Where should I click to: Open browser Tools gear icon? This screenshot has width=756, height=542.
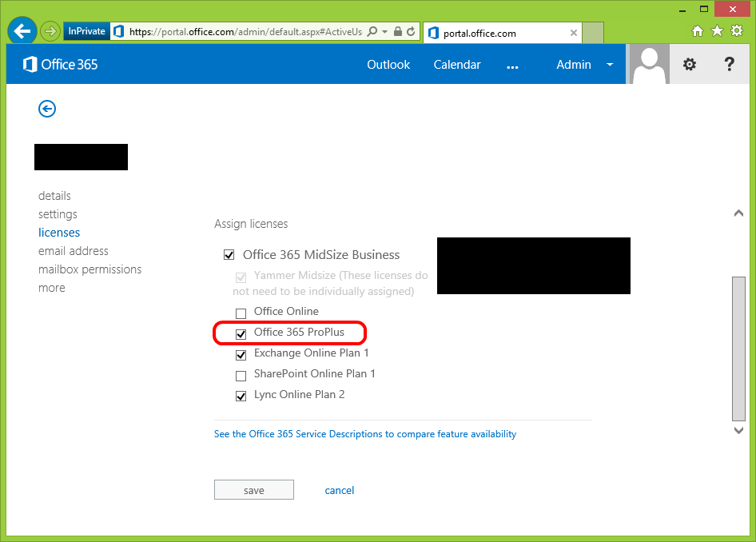click(x=737, y=31)
